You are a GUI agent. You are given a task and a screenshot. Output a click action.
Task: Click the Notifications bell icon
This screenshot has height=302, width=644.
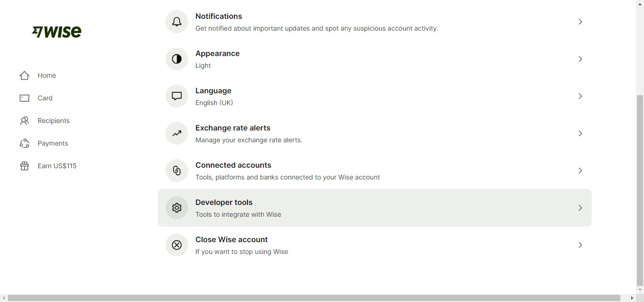[176, 22]
